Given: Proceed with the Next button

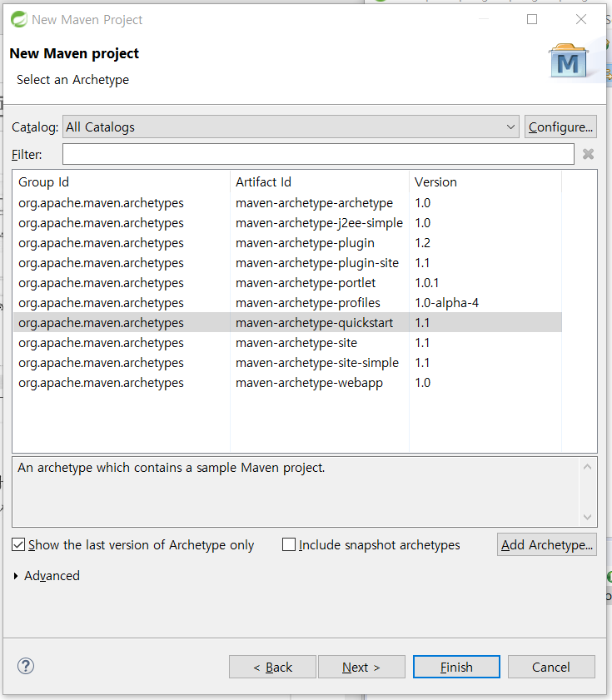Looking at the screenshot, I should pyautogui.click(x=361, y=667).
